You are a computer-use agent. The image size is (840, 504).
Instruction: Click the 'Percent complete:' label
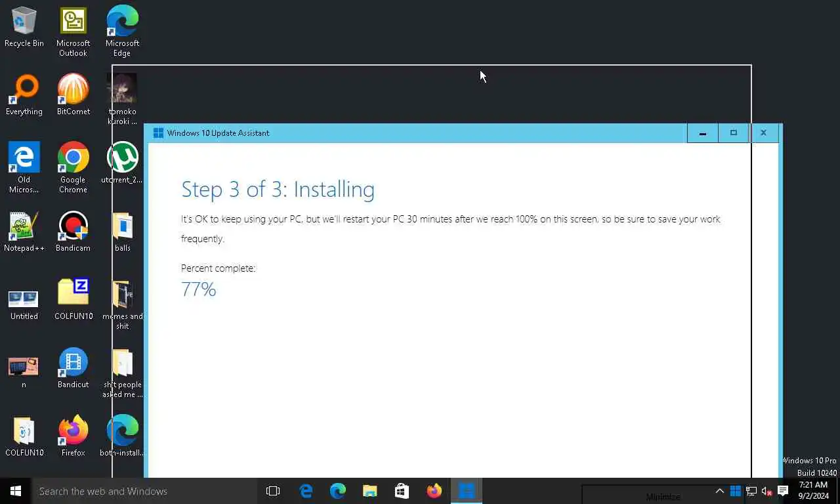tap(218, 268)
